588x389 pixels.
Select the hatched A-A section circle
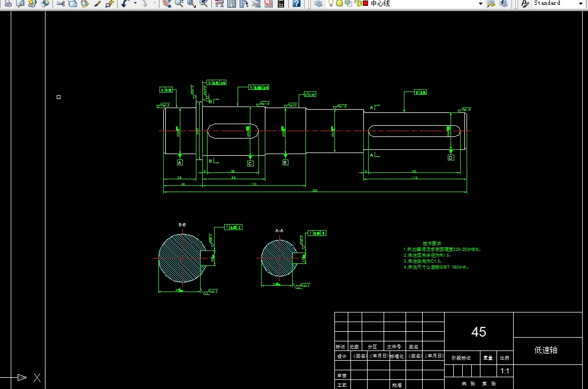tap(279, 258)
